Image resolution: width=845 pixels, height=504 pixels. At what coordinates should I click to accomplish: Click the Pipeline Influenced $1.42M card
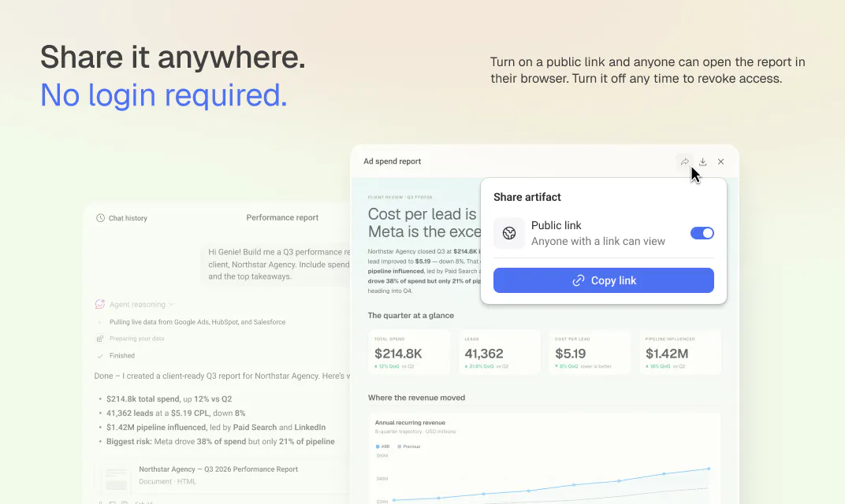coord(680,352)
